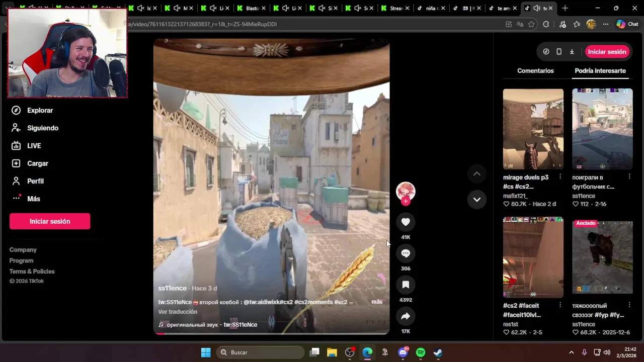Switch to the 'niña' TikTok browser tab
Viewport: 644px width, 362px height.
click(x=431, y=8)
